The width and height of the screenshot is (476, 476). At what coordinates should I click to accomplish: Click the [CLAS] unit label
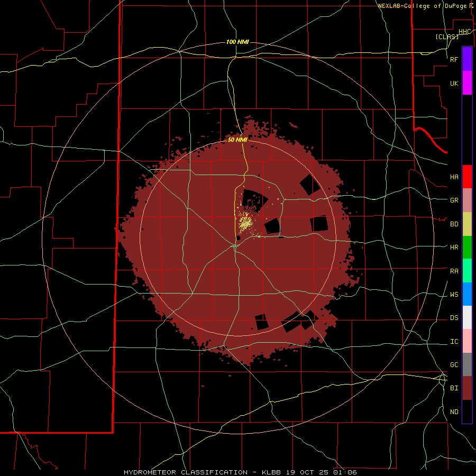447,36
